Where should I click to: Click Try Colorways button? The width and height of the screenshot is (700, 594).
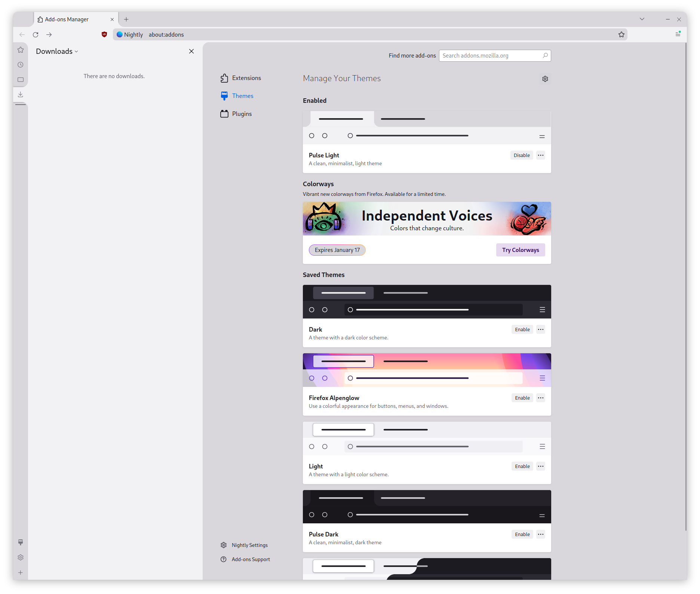point(521,250)
